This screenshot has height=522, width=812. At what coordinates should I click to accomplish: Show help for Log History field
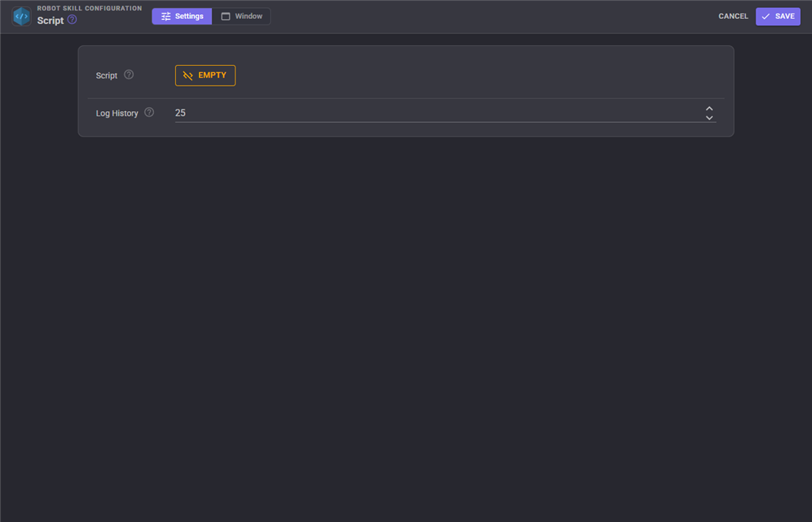(x=149, y=112)
